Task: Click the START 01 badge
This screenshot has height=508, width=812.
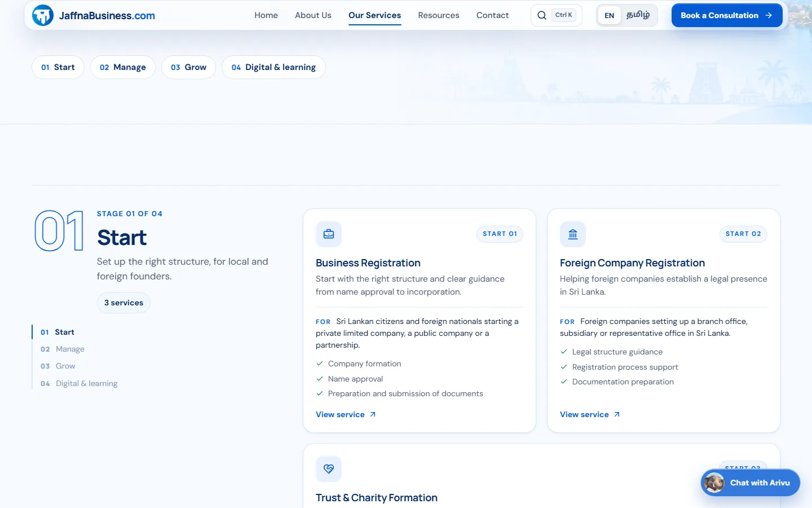Action: pos(500,234)
